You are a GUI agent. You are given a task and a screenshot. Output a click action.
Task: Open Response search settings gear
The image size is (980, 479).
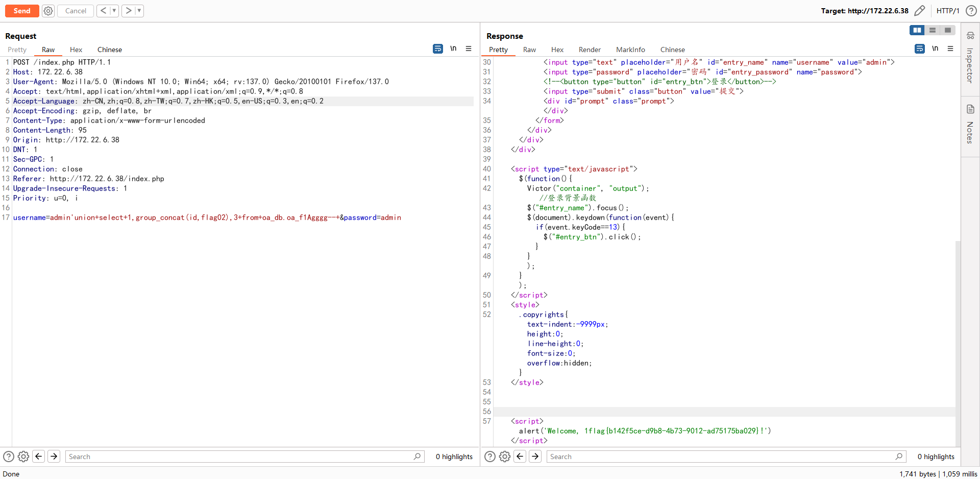pyautogui.click(x=505, y=457)
